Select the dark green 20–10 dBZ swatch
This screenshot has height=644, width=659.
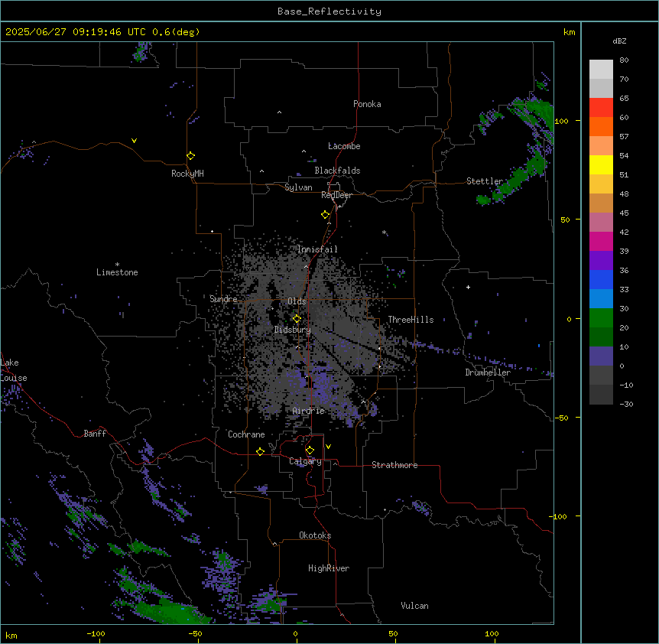pyautogui.click(x=601, y=337)
